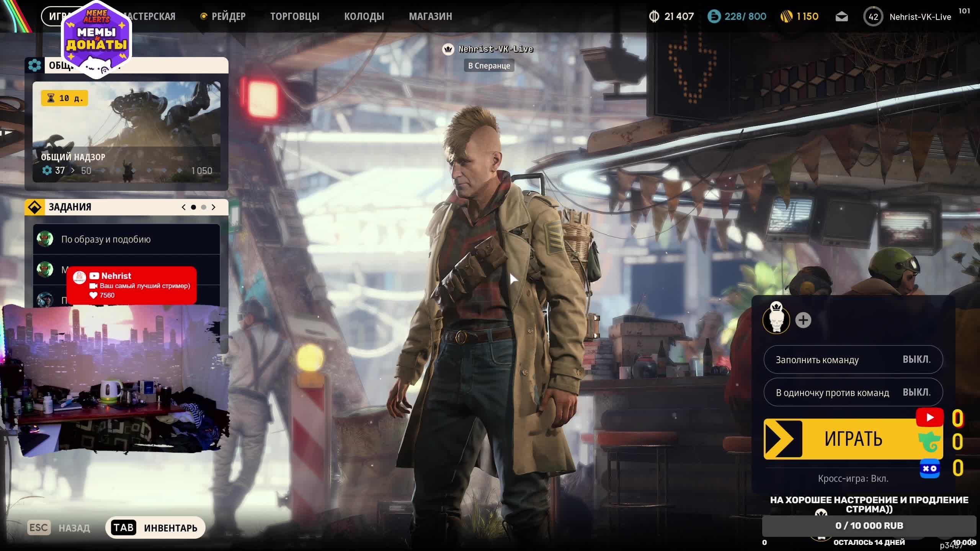Select second page dot in Задания
This screenshot has width=980, height=551.
(204, 207)
